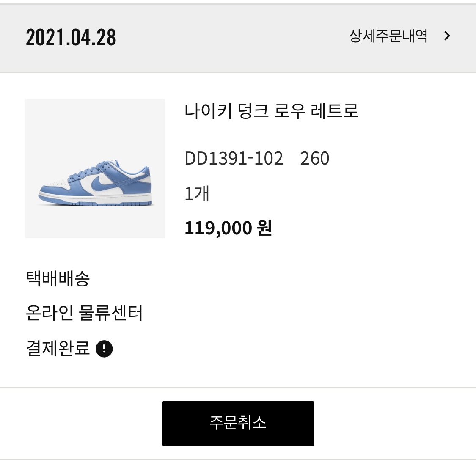
Task: Open the 상세주문내역 link
Action: (388, 36)
